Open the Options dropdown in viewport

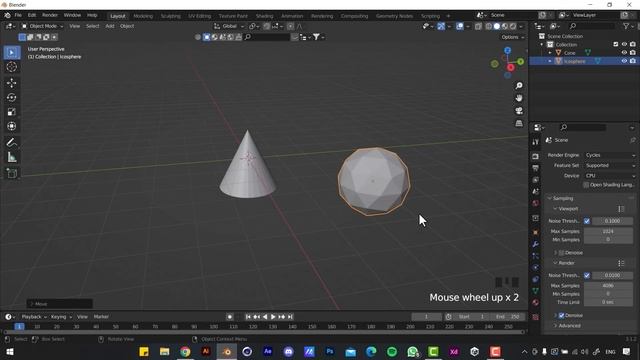point(513,37)
